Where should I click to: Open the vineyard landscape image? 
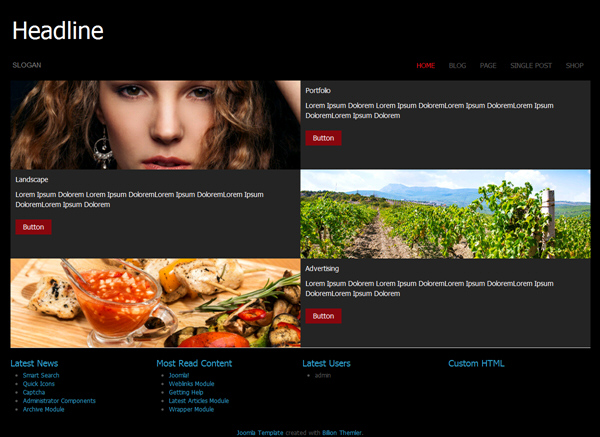[445, 214]
